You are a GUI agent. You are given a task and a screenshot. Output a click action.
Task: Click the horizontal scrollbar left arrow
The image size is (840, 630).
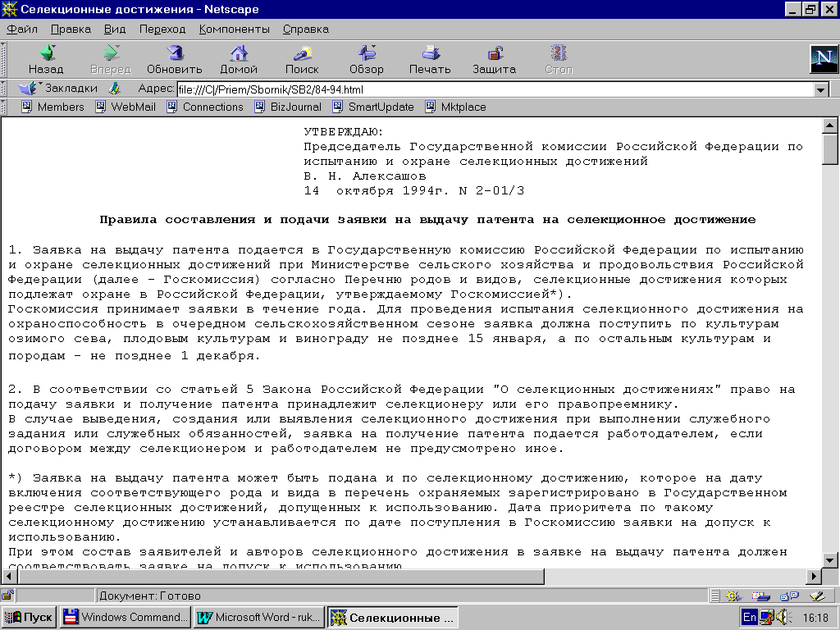click(9, 577)
